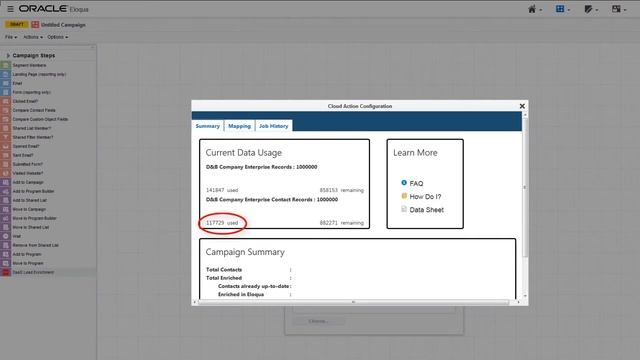Select the Shared List Member? icon
This screenshot has width=640, height=360.
point(6,128)
